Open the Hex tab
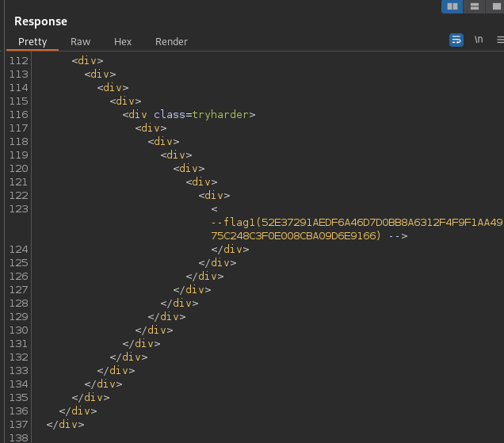Screen dimensions: 504x443 pos(123,42)
